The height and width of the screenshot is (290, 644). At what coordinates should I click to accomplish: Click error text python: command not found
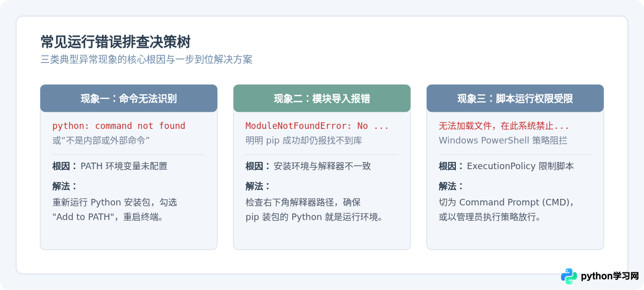click(x=119, y=126)
